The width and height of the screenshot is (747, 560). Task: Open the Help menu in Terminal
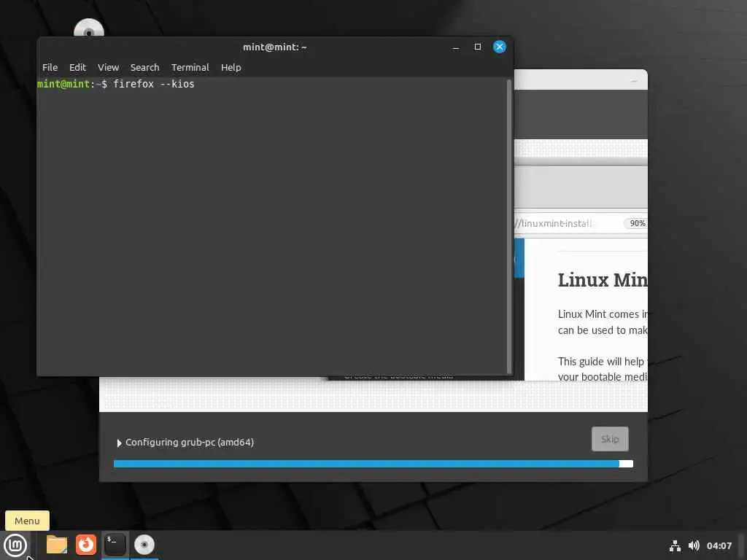[231, 68]
